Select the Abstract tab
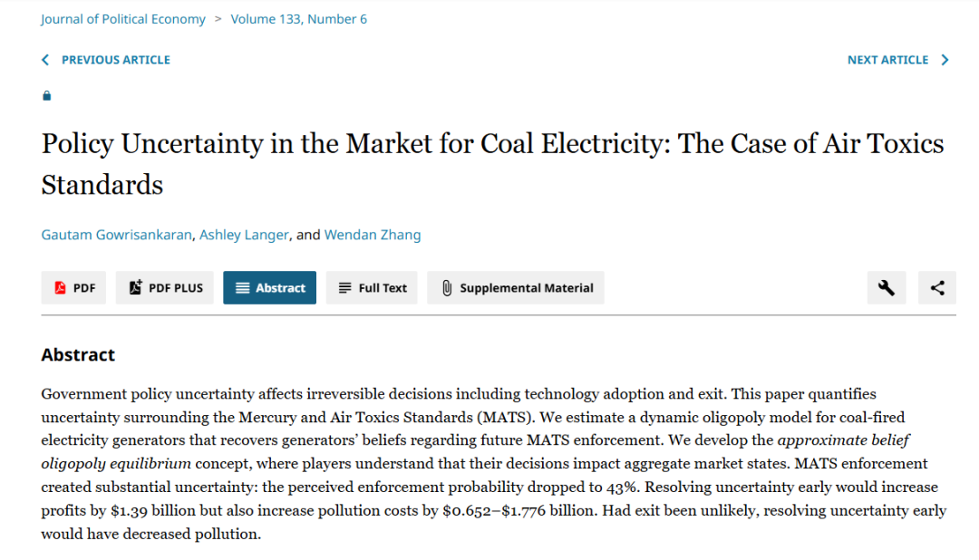This screenshot has height=560, width=979. [x=270, y=288]
